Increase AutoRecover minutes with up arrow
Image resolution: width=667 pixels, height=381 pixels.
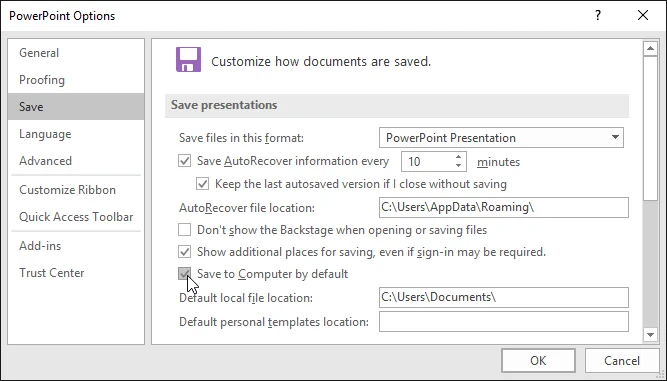(458, 157)
